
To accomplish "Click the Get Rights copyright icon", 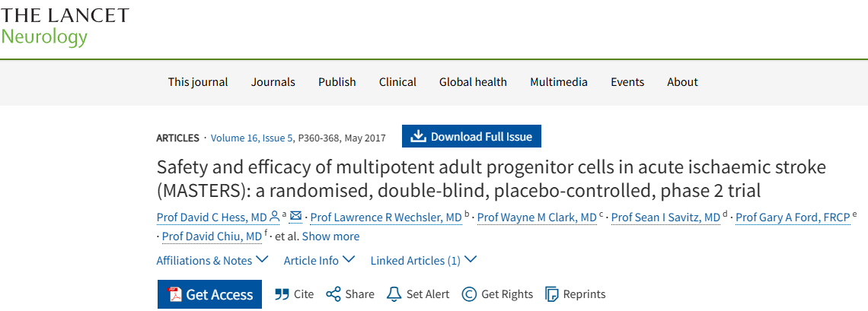I will click(469, 294).
